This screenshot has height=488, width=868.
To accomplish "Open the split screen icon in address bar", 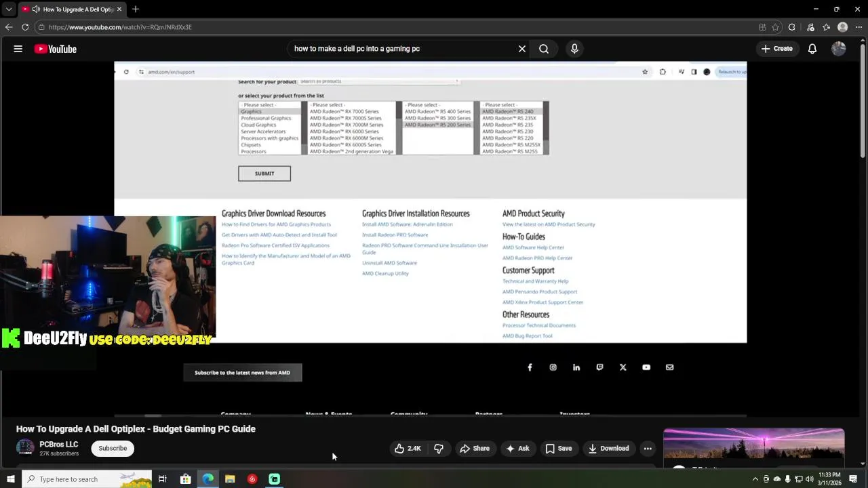I will tap(763, 27).
